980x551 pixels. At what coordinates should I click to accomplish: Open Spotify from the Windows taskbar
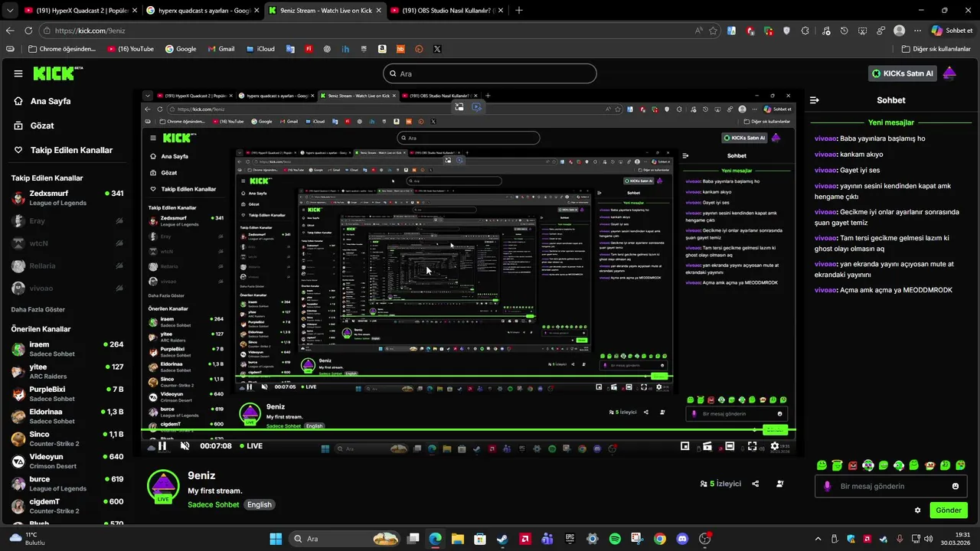pyautogui.click(x=615, y=539)
